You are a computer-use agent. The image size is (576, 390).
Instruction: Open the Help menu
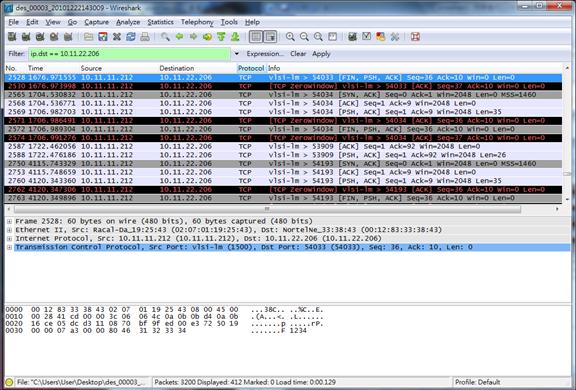(252, 22)
